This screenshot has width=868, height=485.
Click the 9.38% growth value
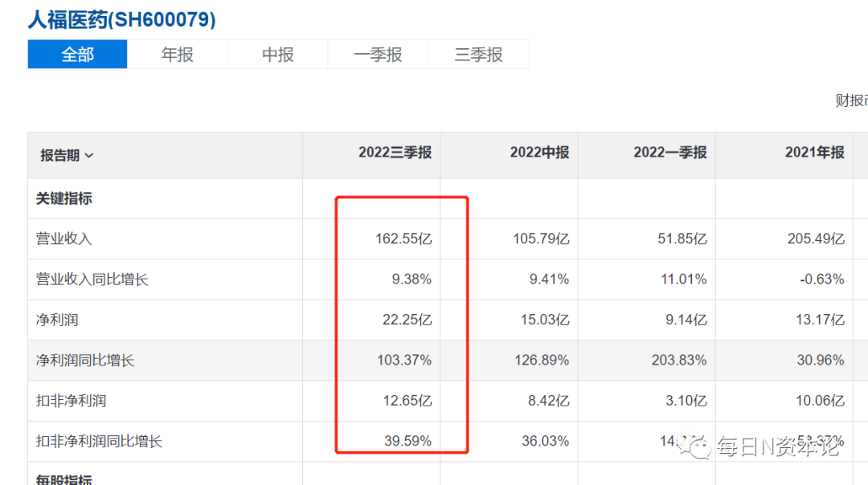pos(411,279)
